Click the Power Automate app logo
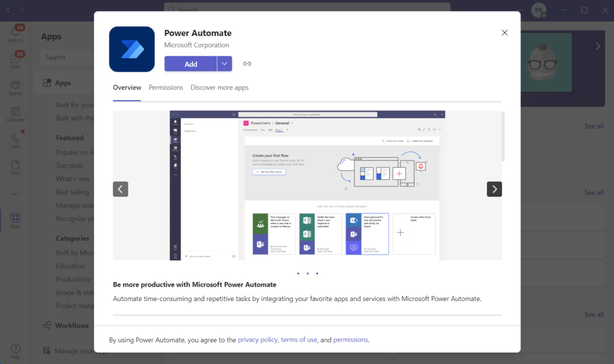The image size is (614, 364). pyautogui.click(x=132, y=49)
